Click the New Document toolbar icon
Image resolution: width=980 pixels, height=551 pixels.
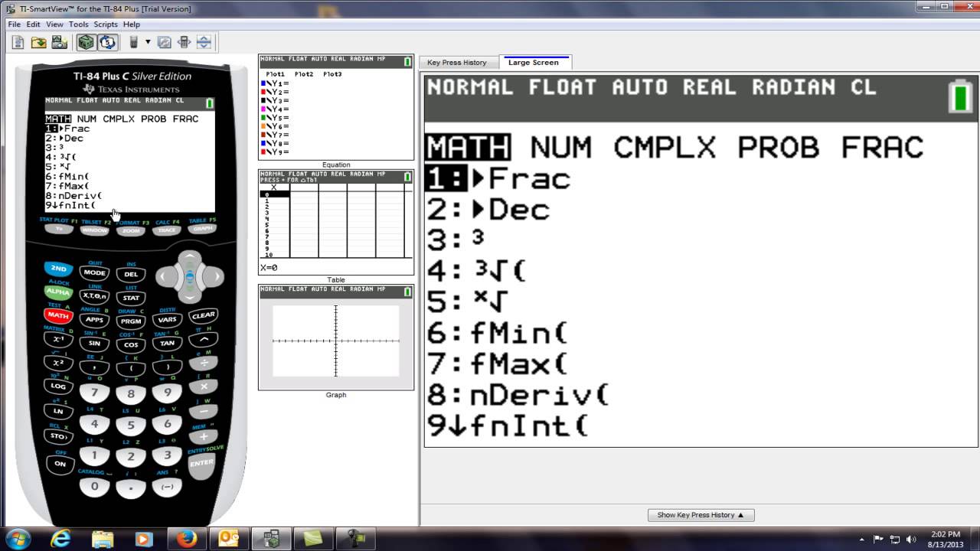(18, 42)
